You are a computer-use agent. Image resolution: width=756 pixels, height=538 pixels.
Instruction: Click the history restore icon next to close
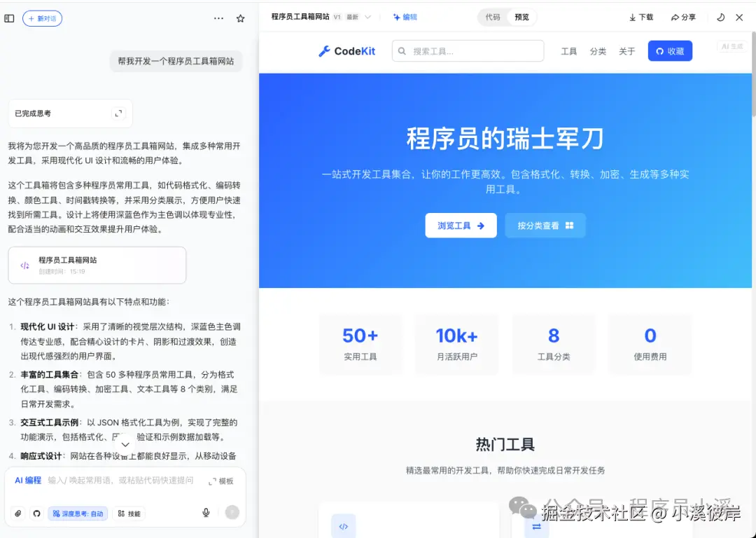[720, 17]
